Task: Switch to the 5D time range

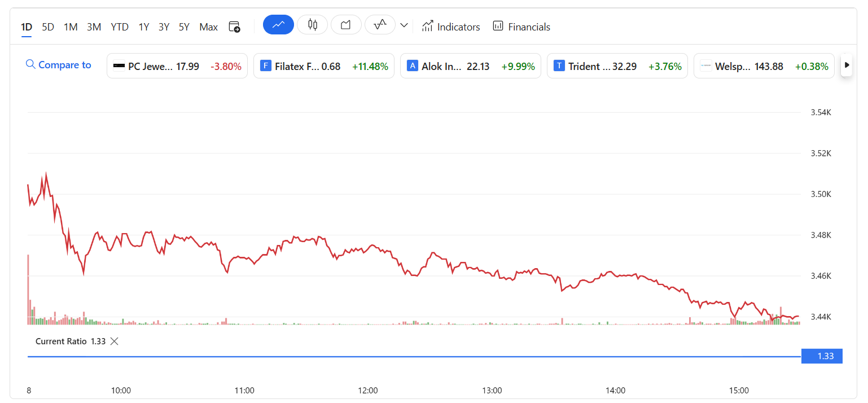Action: (x=48, y=27)
